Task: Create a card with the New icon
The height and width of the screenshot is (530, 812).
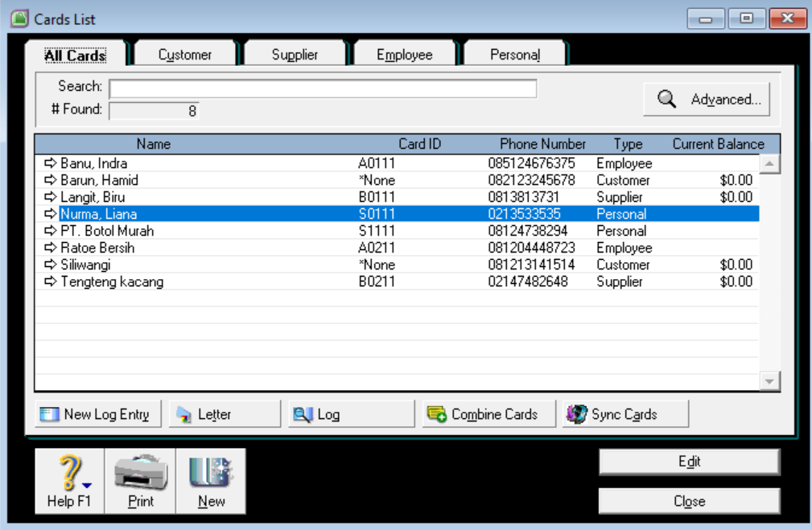Action: click(210, 470)
